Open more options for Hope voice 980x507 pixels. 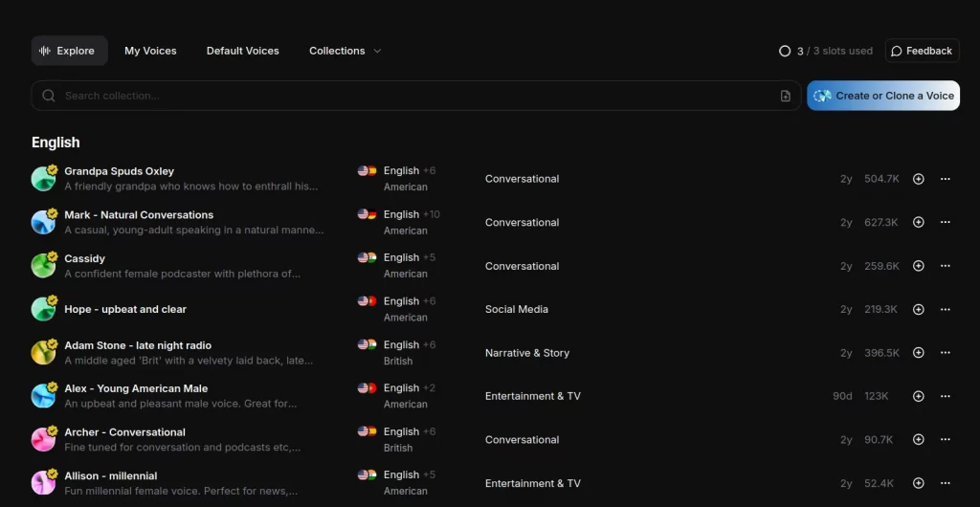tap(946, 309)
